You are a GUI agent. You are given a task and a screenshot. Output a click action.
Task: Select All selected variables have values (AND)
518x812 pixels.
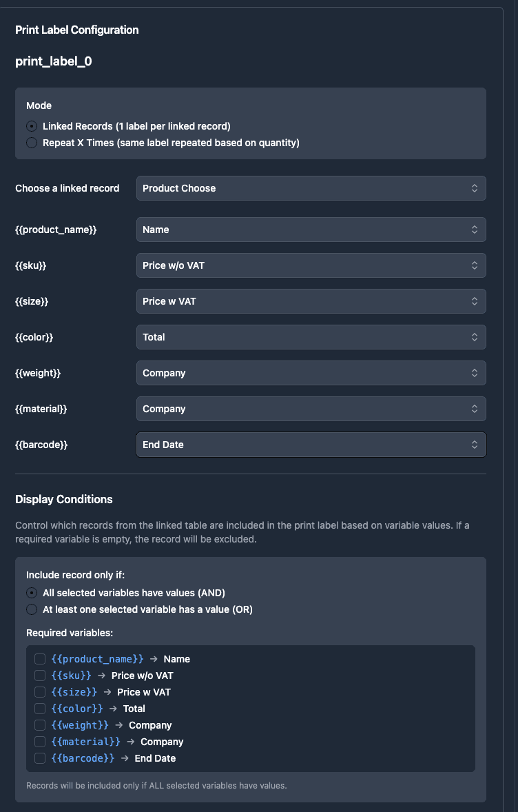click(32, 593)
